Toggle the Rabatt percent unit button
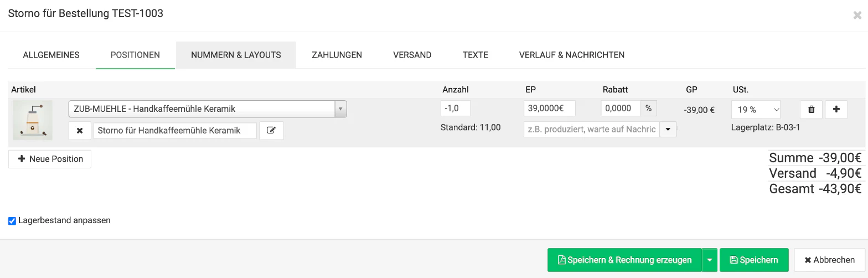 (648, 109)
